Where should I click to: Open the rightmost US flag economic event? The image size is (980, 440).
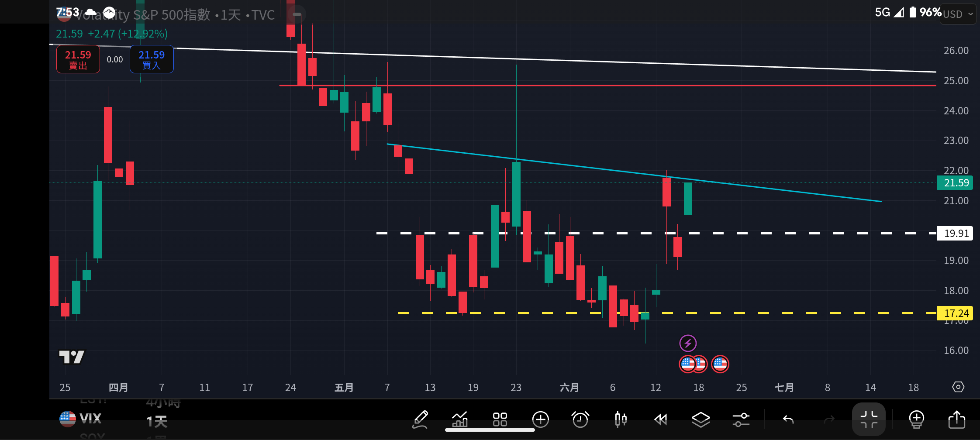[x=720, y=364]
